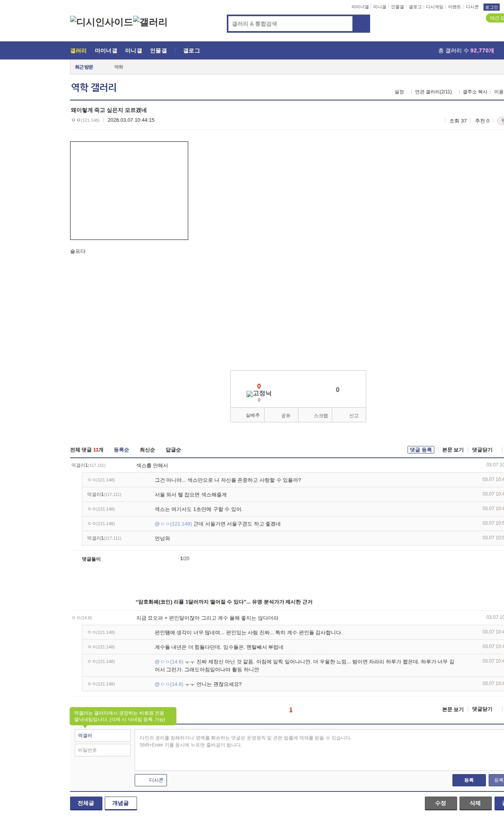This screenshot has height=821, width=504.
Task: Sort comments by 최신순
Action: 147,450
